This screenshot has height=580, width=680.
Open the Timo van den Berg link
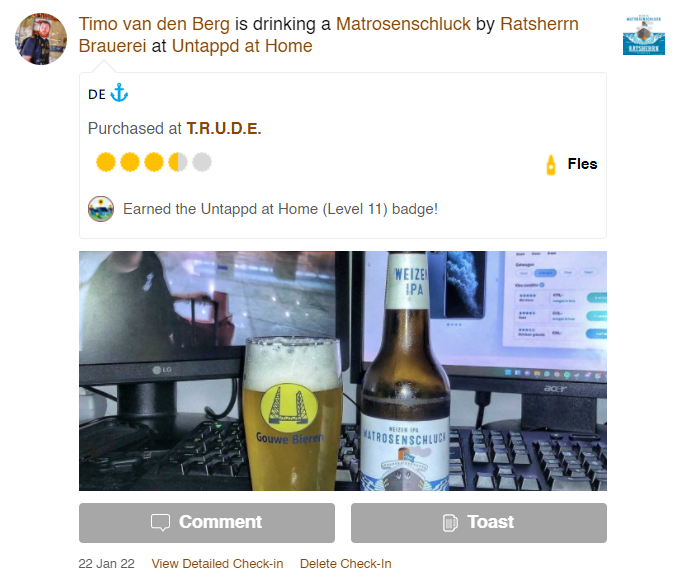point(154,24)
